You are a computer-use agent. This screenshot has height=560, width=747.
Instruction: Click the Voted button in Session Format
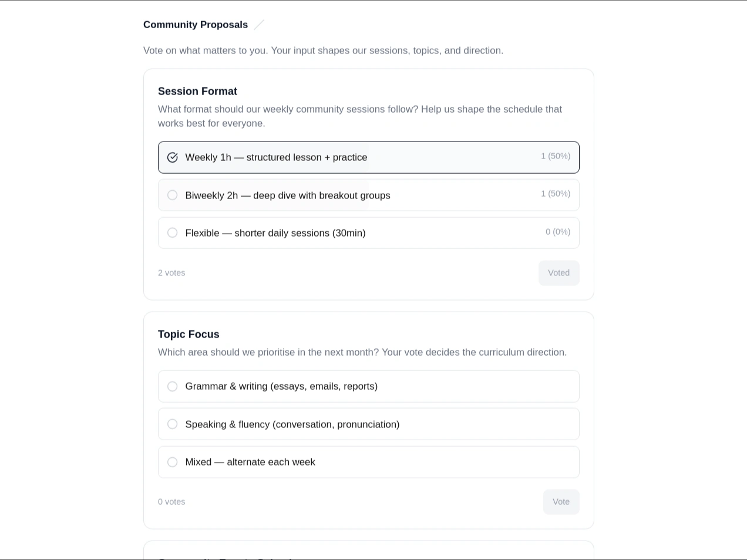pyautogui.click(x=559, y=273)
